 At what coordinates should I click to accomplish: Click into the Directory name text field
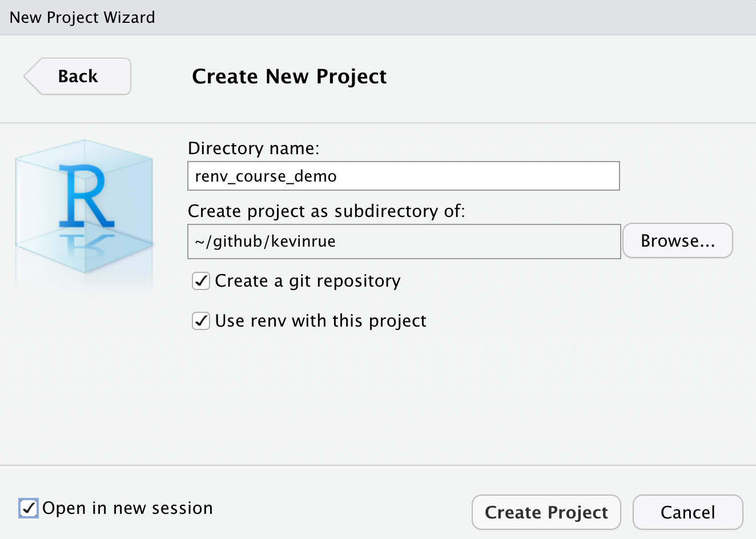tap(403, 176)
